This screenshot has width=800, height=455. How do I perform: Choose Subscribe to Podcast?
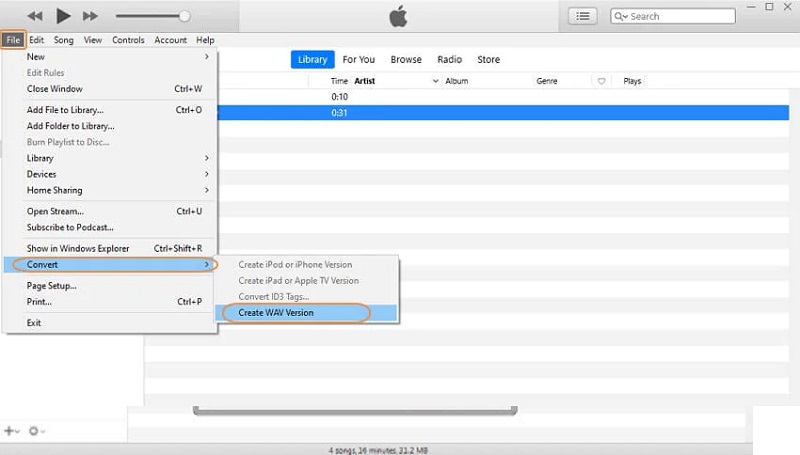[110, 228]
